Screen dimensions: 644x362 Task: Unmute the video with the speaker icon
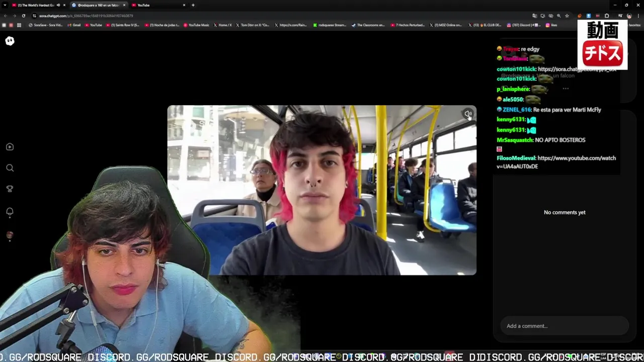(x=467, y=114)
